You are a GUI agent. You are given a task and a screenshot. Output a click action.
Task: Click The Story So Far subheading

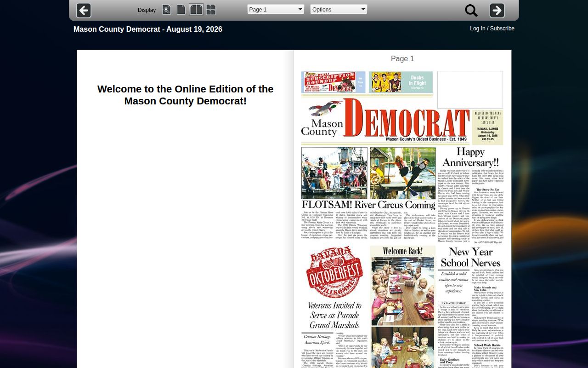click(x=488, y=190)
